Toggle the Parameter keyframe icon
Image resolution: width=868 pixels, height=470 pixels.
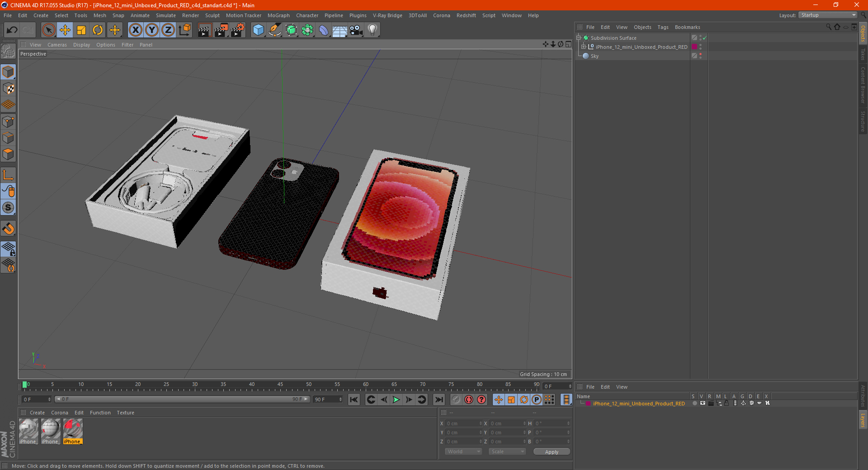pos(537,399)
